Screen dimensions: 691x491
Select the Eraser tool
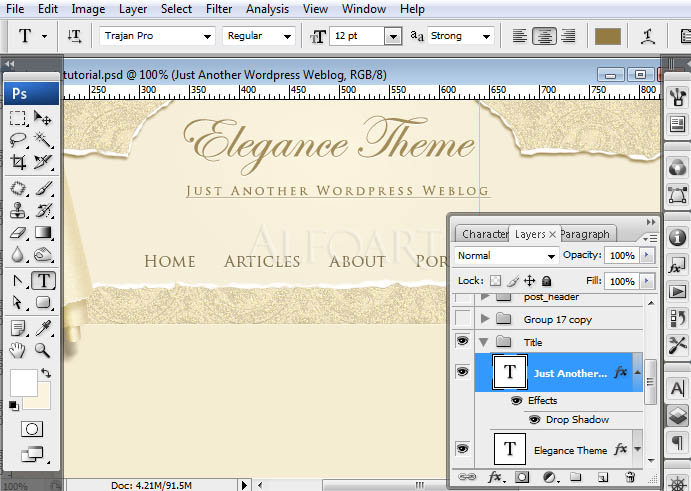pyautogui.click(x=18, y=233)
